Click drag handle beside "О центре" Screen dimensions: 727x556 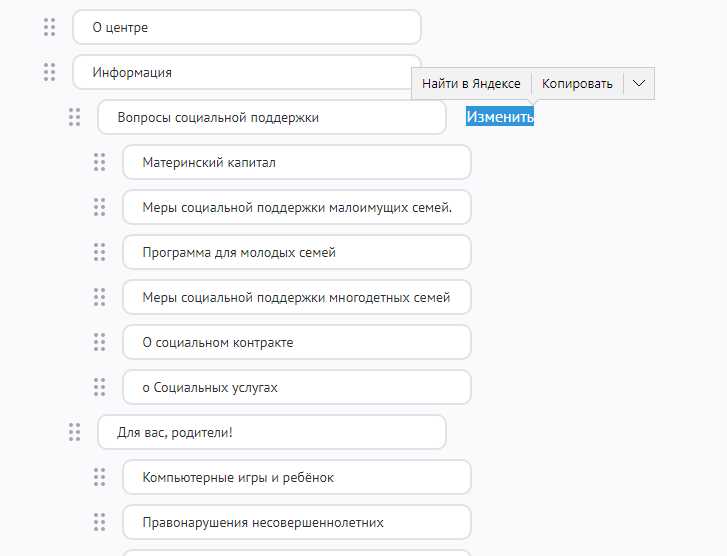tap(49, 27)
